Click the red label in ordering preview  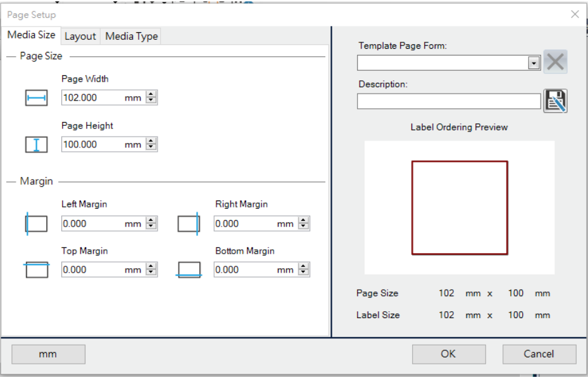coord(460,208)
